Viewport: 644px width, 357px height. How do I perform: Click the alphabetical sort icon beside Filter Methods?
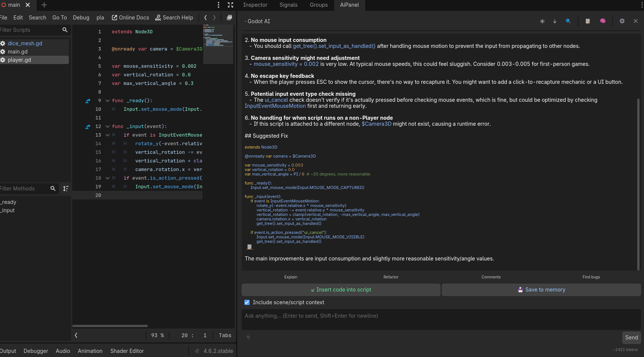pyautogui.click(x=66, y=189)
